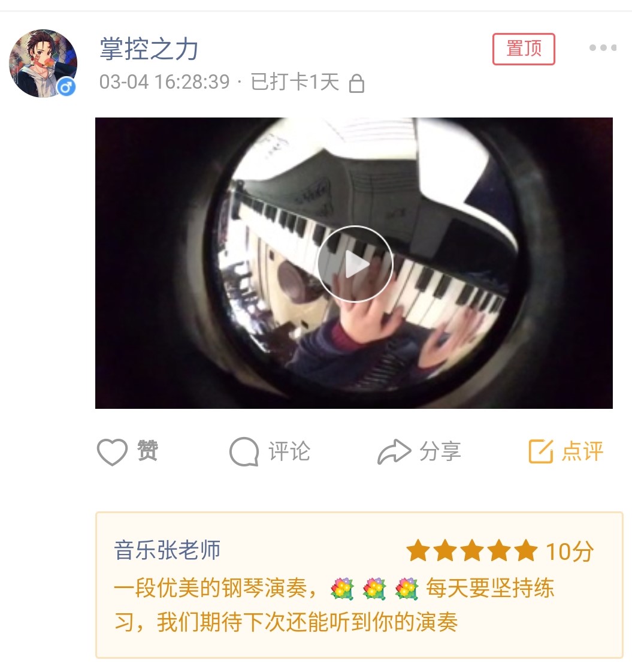The height and width of the screenshot is (672, 632).
Task: Open profile via 掌控之力 username
Action: [149, 49]
